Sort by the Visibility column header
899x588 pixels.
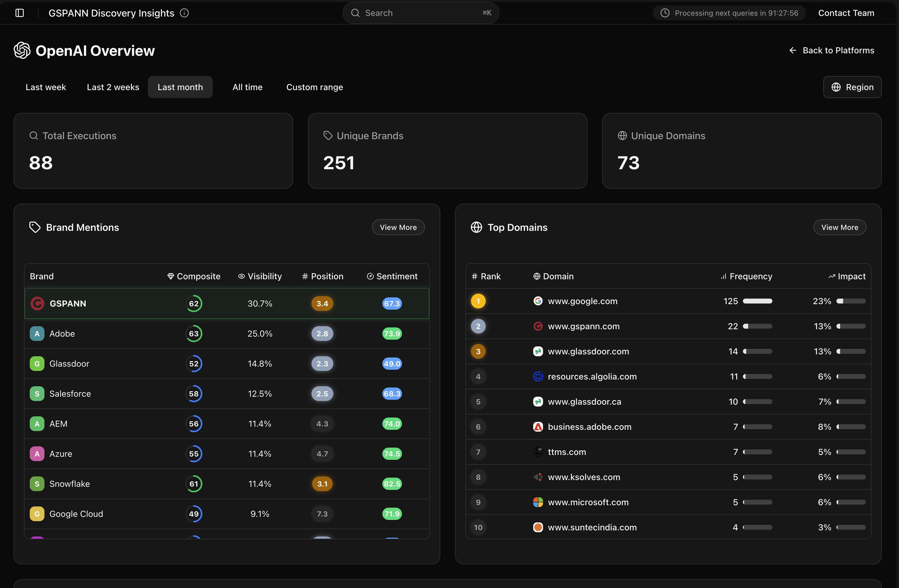[x=260, y=276]
